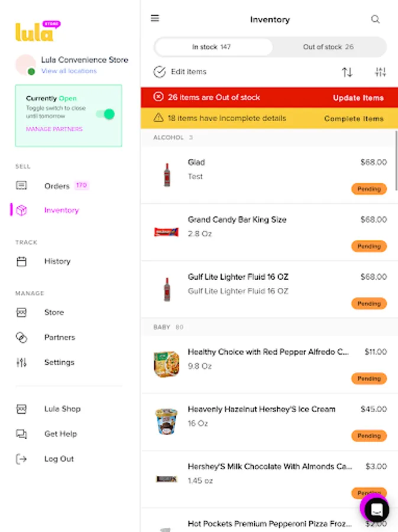Image resolution: width=398 pixels, height=532 pixels.
Task: Click the Edit items checkmark circle
Action: point(159,72)
